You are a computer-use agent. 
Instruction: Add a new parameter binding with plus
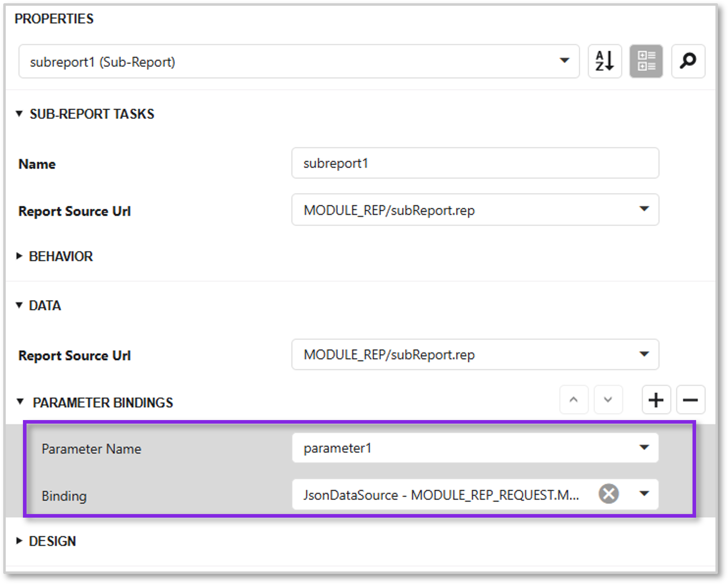[x=656, y=400]
